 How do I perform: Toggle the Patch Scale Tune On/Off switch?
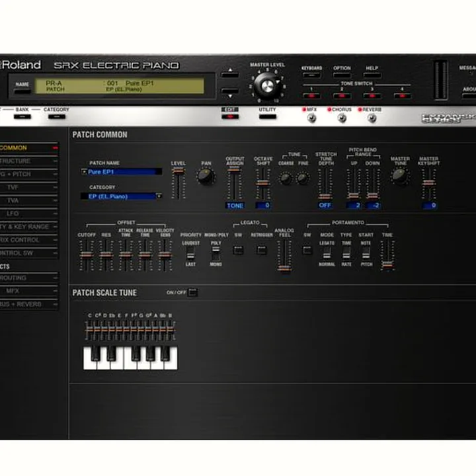[193, 292]
